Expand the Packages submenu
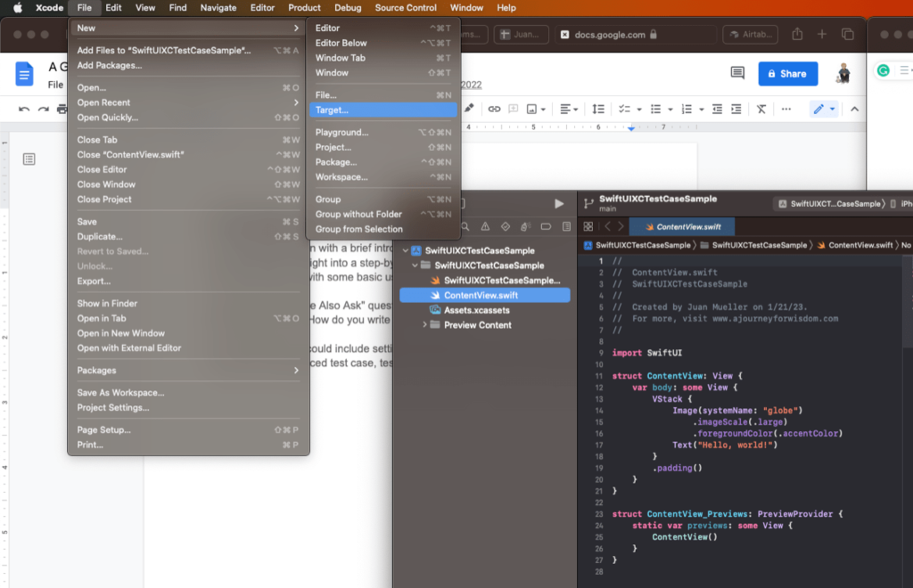Image resolution: width=913 pixels, height=588 pixels. tap(187, 371)
